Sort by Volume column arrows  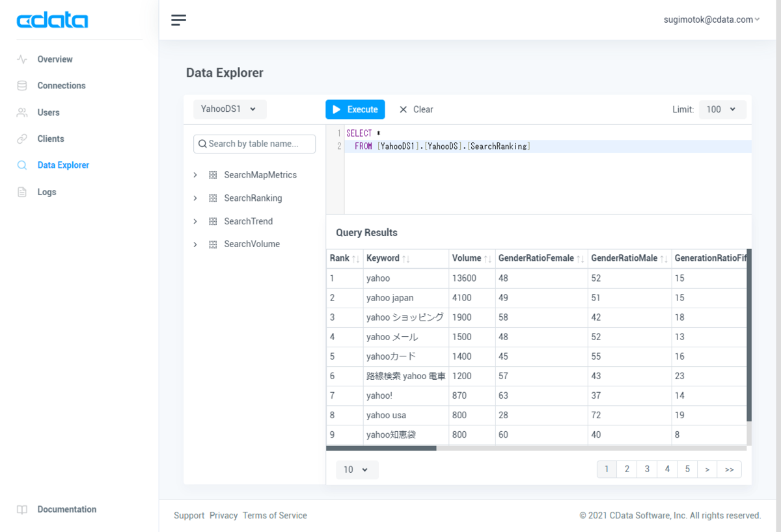(x=487, y=259)
